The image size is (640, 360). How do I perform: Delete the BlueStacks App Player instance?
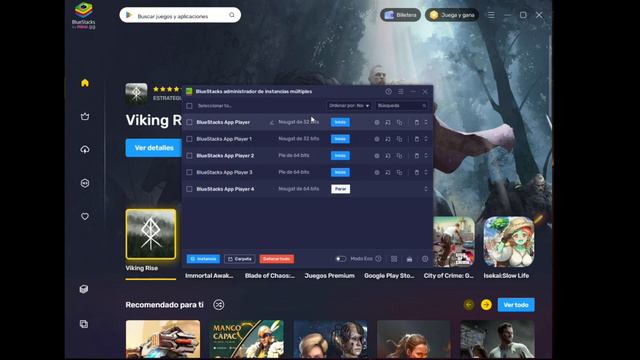pyautogui.click(x=416, y=122)
